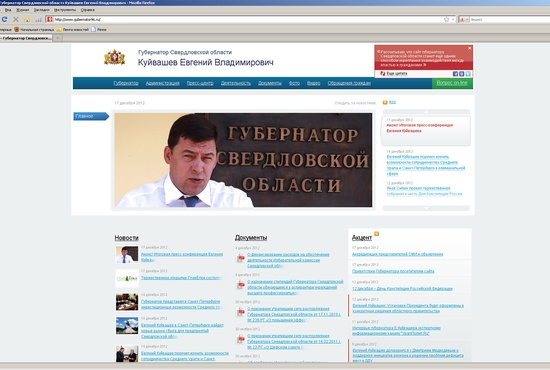Viewport: 550px width, 370px height.
Task: Stop page loading with the X icon
Action: pos(16,20)
